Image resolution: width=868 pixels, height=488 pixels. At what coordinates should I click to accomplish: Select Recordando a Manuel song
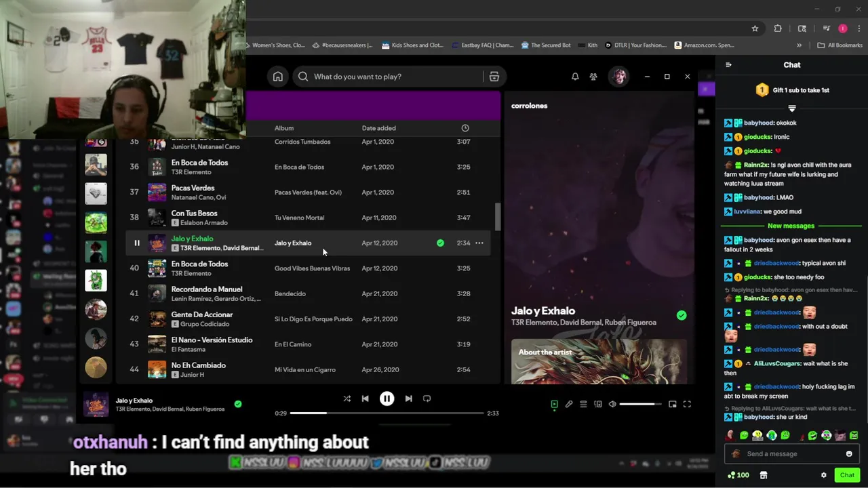(207, 289)
